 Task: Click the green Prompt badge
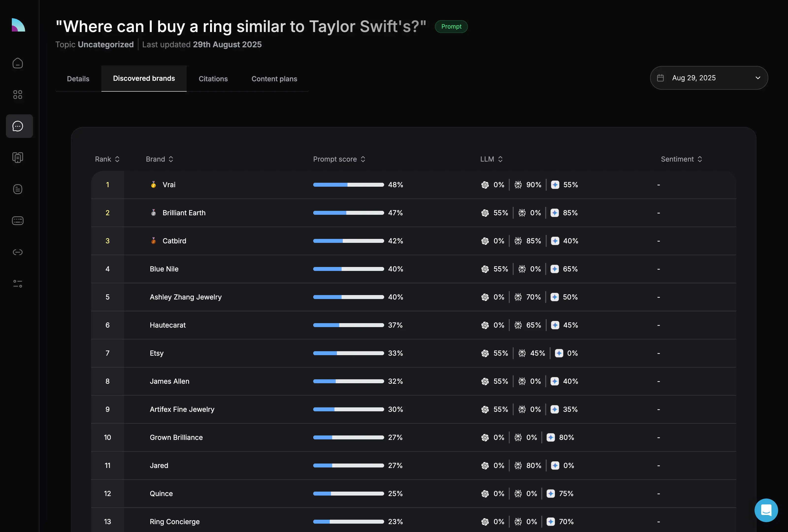point(451,26)
